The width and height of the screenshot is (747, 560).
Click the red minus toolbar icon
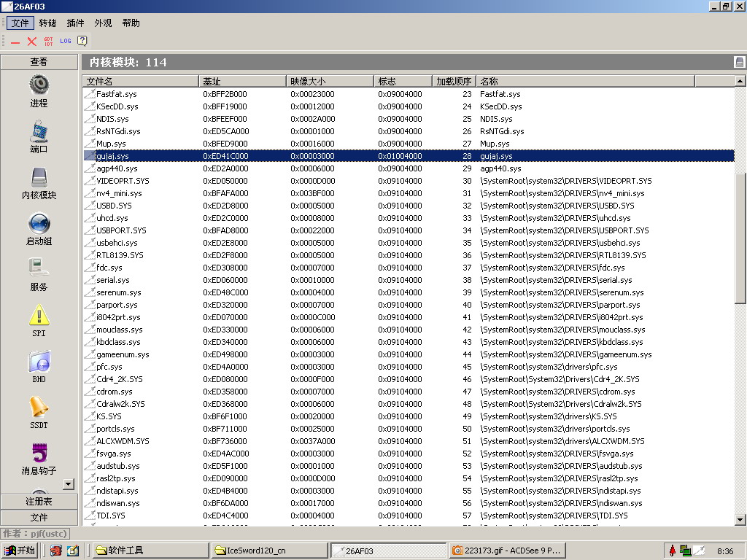[15, 42]
